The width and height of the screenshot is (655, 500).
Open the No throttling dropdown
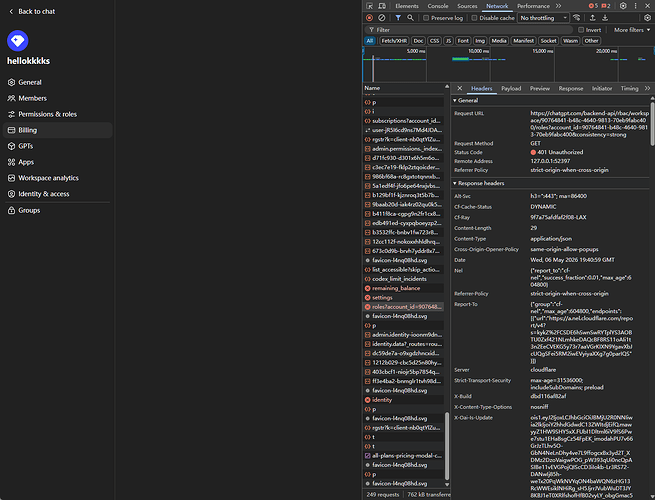(x=543, y=18)
